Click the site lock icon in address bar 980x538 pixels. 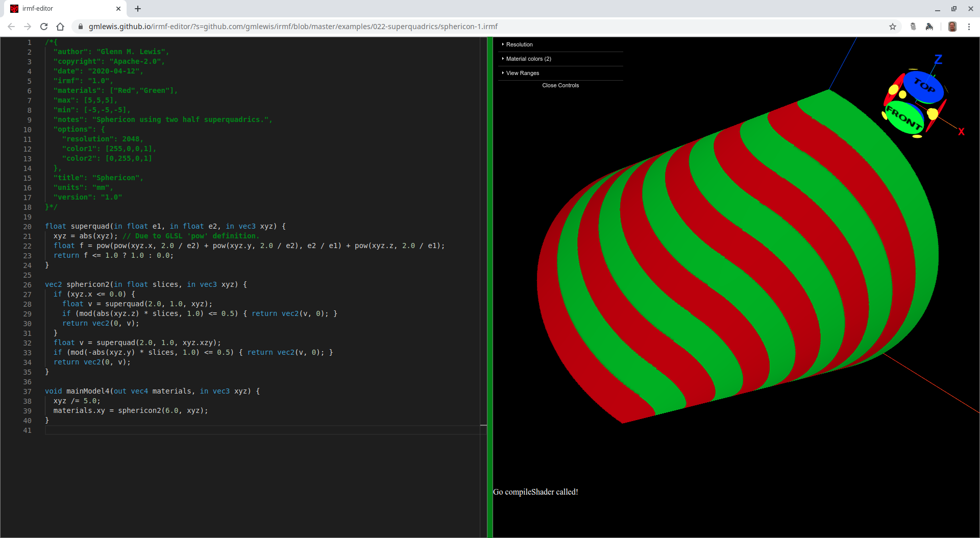80,27
